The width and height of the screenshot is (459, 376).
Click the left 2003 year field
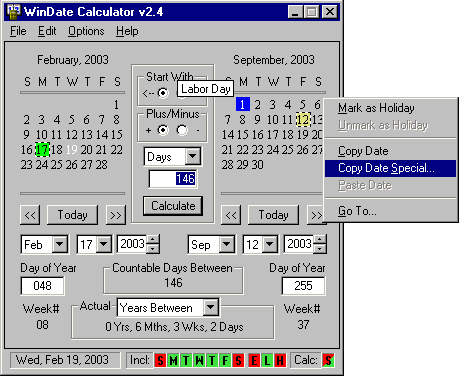click(x=132, y=244)
